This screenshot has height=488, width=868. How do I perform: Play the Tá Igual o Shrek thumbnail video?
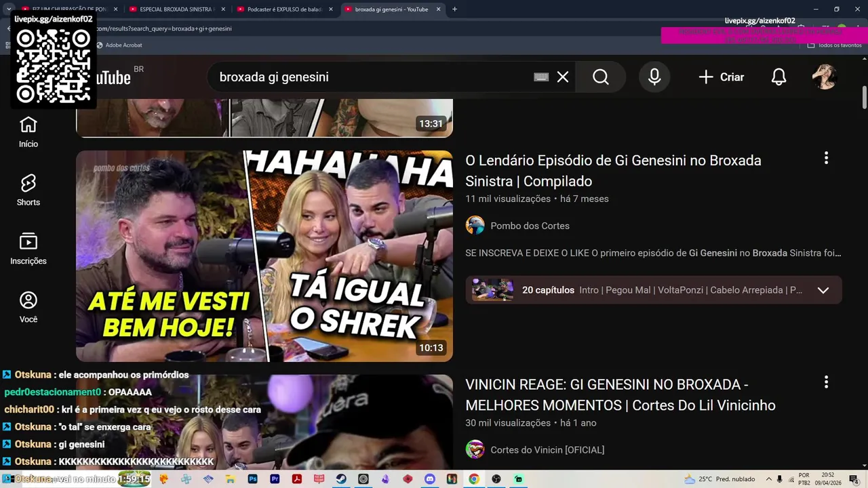tap(264, 256)
